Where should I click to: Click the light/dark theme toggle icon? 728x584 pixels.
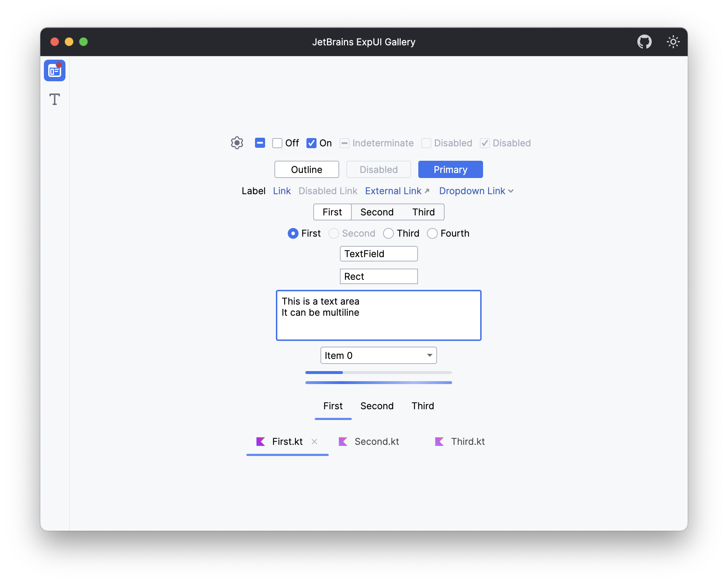click(674, 42)
